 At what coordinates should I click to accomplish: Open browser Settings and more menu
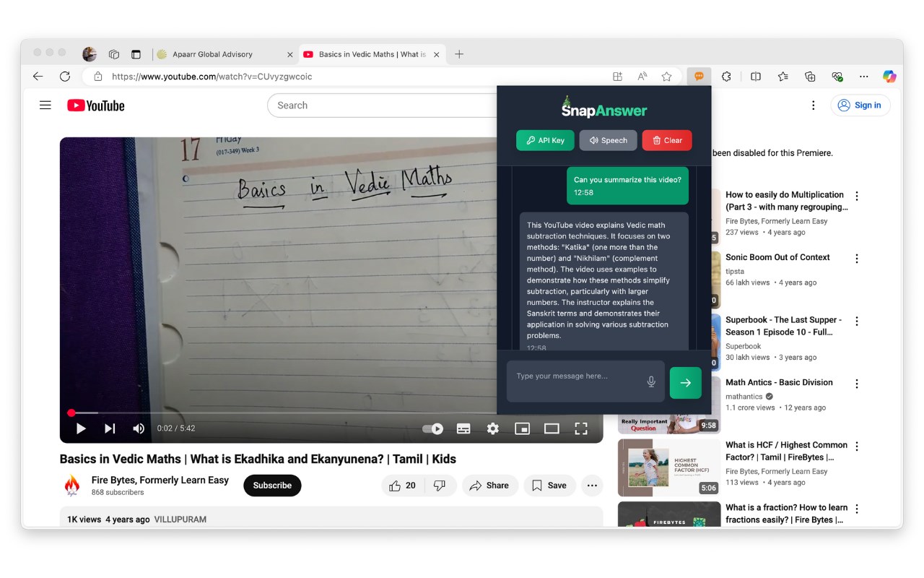[x=863, y=76]
